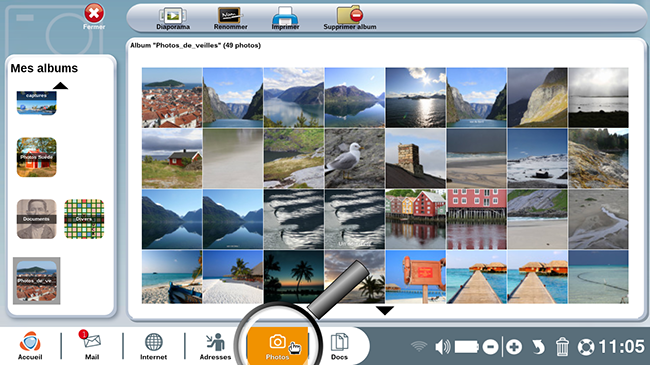Select the Photos_de_ve album

click(x=36, y=281)
